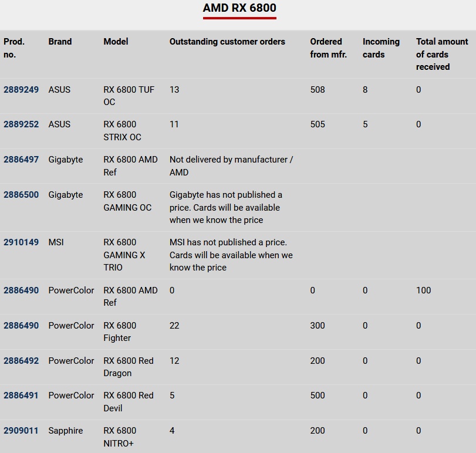Click ordered value '200' in Red Dragon row
476x453 pixels.
pos(318,360)
